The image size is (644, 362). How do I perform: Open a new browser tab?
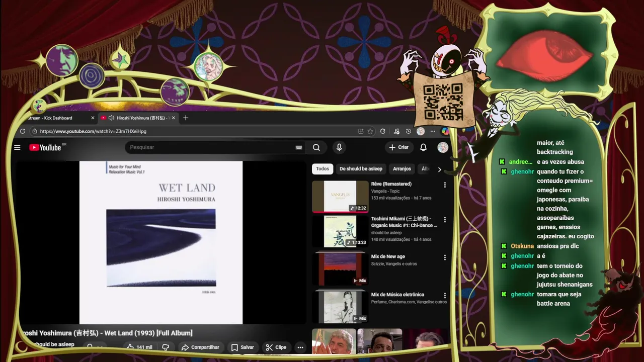(x=186, y=118)
